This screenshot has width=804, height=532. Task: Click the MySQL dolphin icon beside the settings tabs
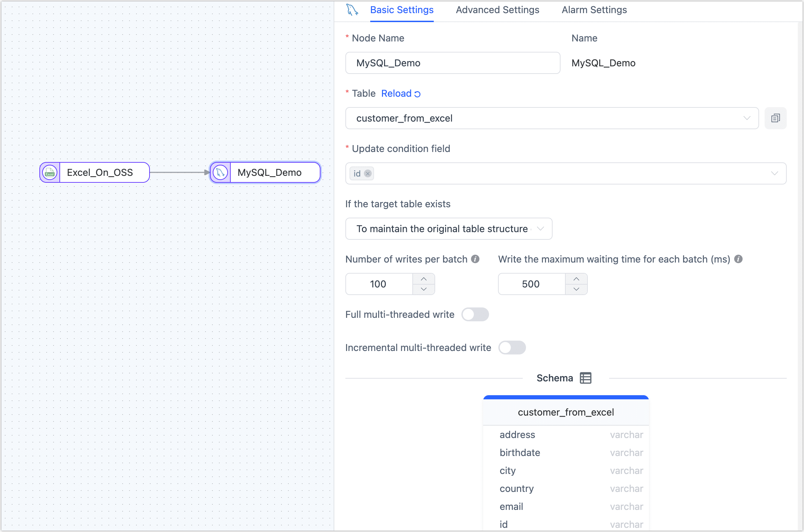coord(352,10)
